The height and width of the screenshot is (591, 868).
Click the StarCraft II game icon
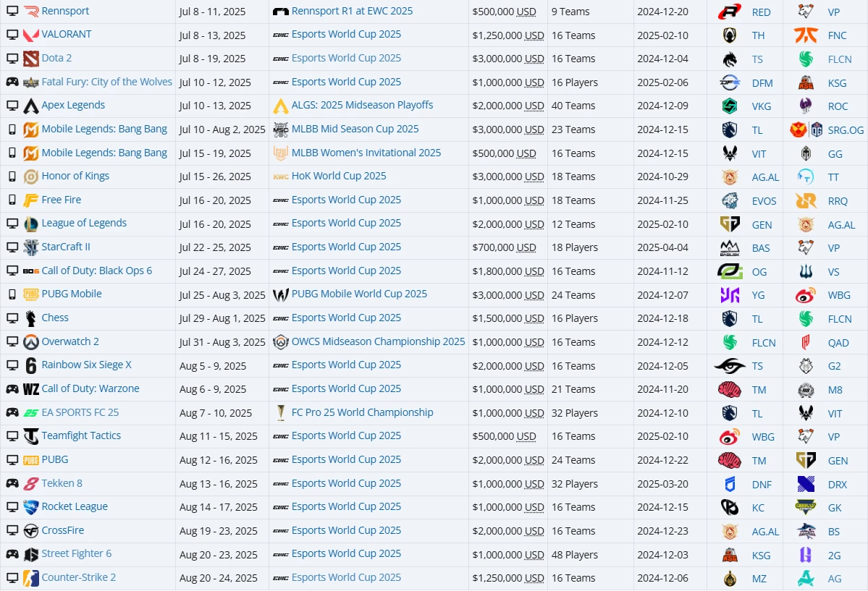coord(31,247)
